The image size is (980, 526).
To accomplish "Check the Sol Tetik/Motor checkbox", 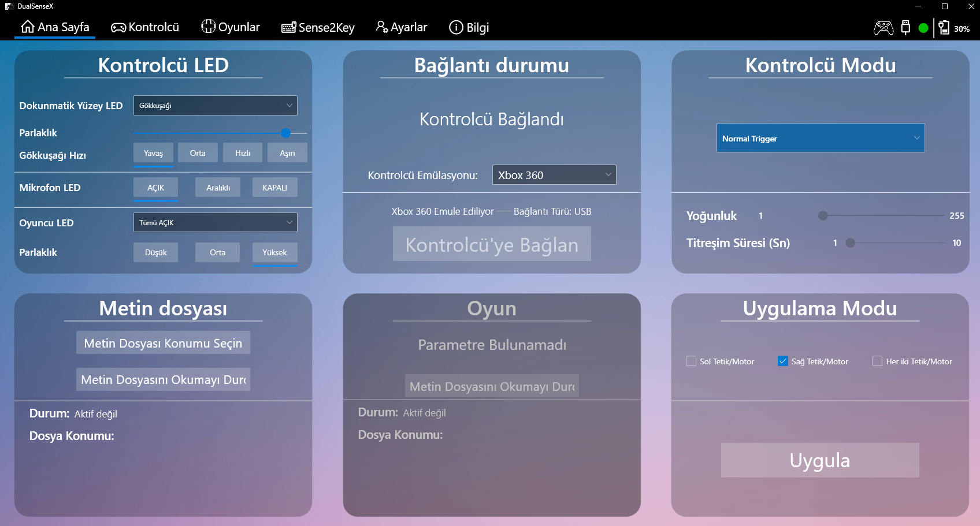I will (691, 361).
